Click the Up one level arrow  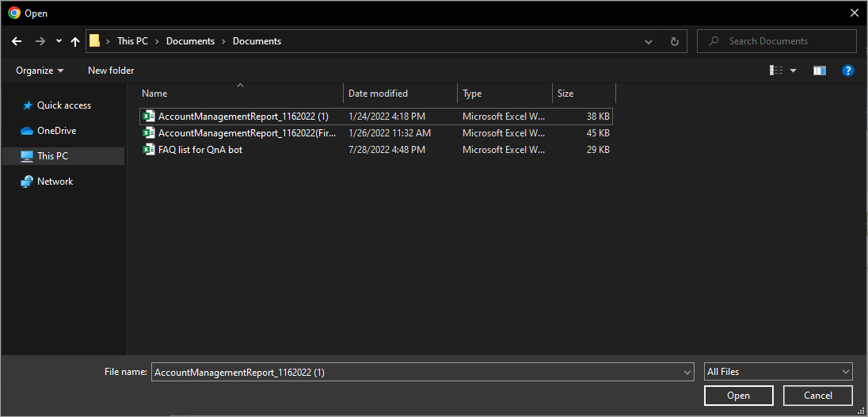point(75,41)
